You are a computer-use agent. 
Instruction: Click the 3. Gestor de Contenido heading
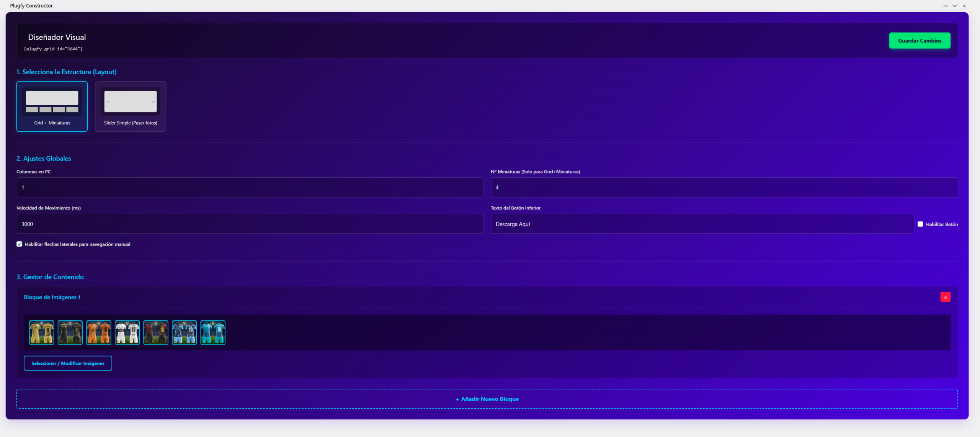click(x=50, y=277)
